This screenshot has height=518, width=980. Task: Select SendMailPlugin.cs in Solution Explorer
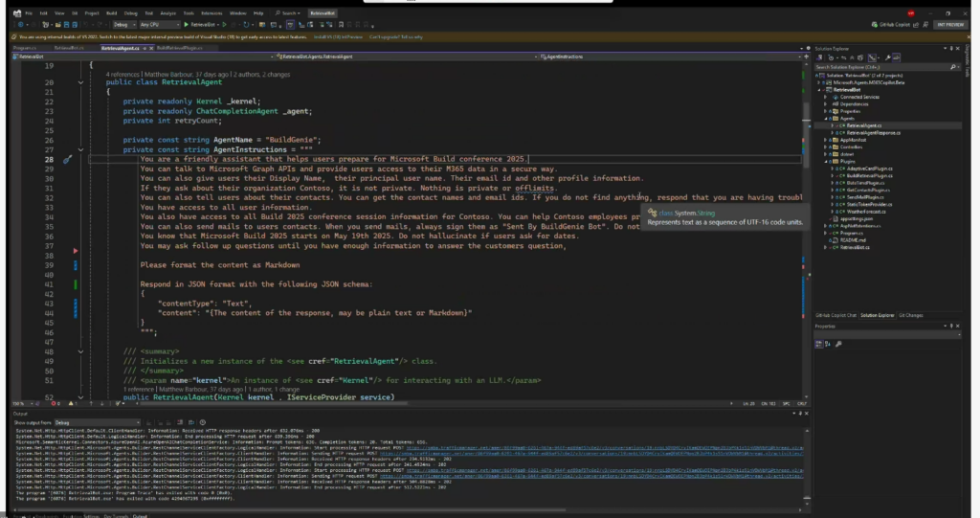(865, 197)
